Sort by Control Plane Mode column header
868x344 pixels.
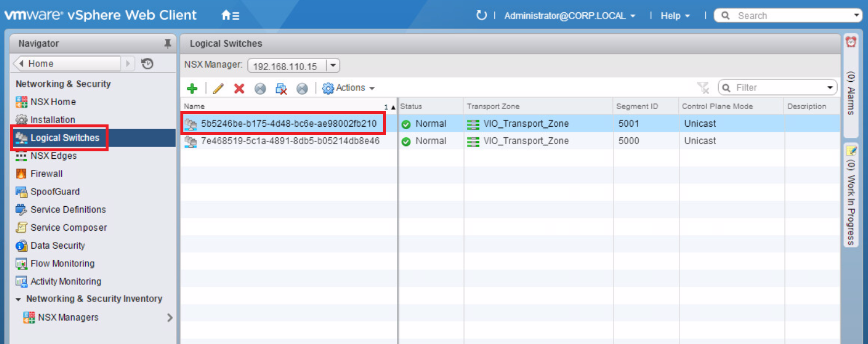731,106
